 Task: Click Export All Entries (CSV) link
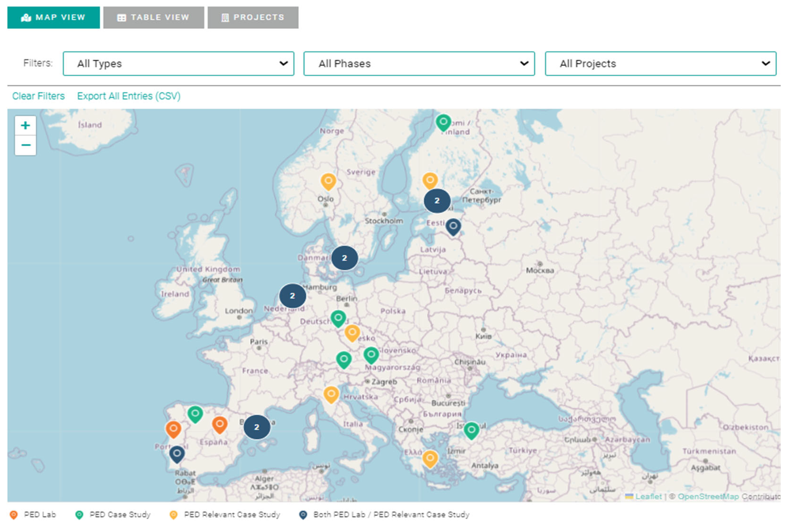pyautogui.click(x=129, y=96)
